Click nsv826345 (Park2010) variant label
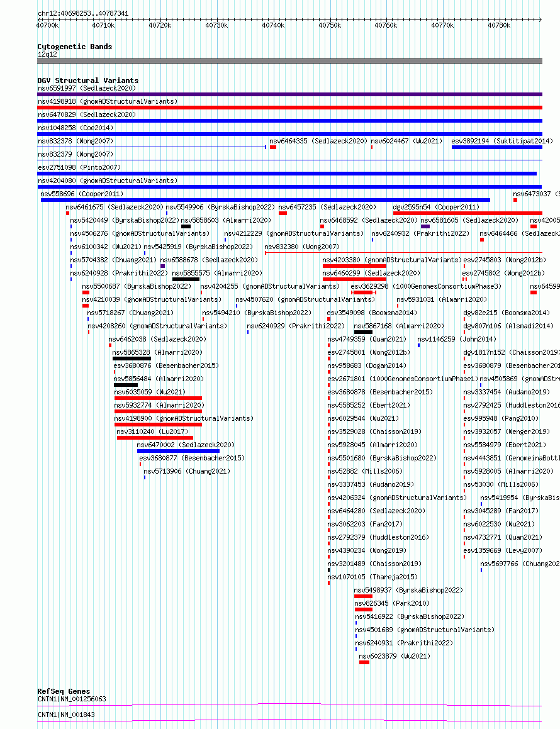 [x=392, y=603]
